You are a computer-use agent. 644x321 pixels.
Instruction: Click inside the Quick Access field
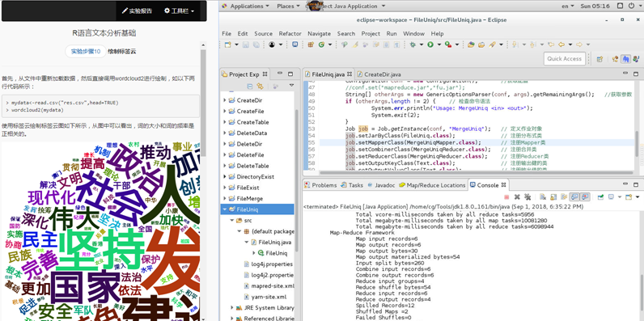(x=564, y=59)
